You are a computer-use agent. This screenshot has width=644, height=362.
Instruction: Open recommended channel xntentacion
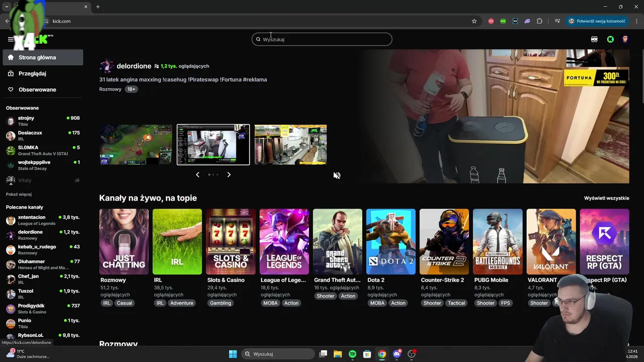pyautogui.click(x=43, y=220)
